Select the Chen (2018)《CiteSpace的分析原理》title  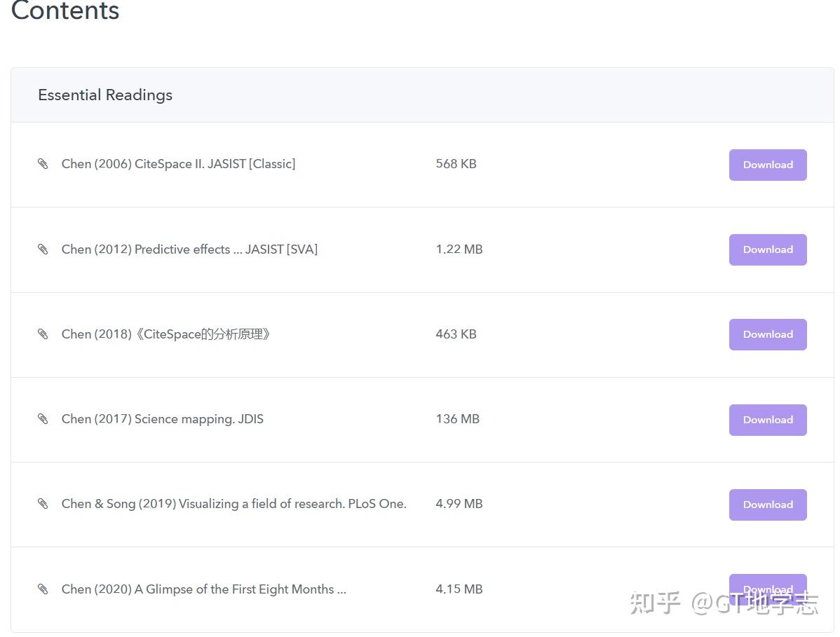click(166, 334)
